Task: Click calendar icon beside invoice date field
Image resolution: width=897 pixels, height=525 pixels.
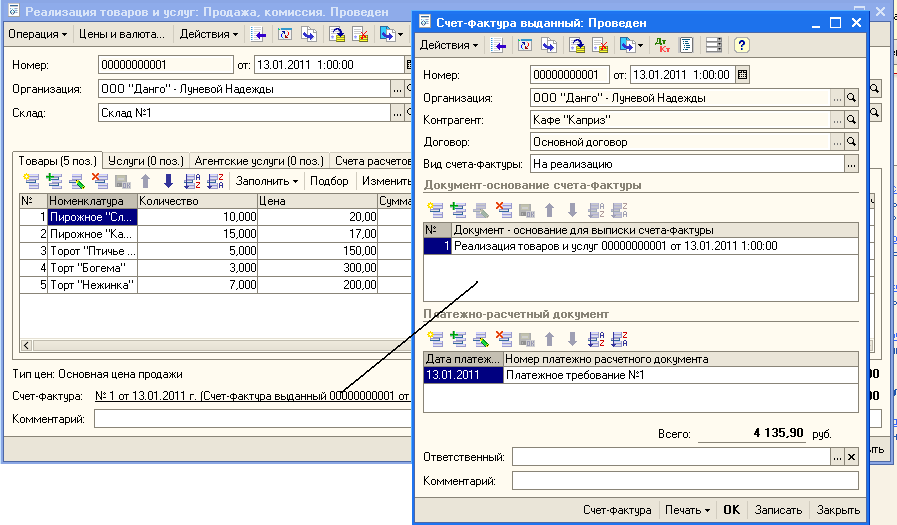Action: click(741, 75)
